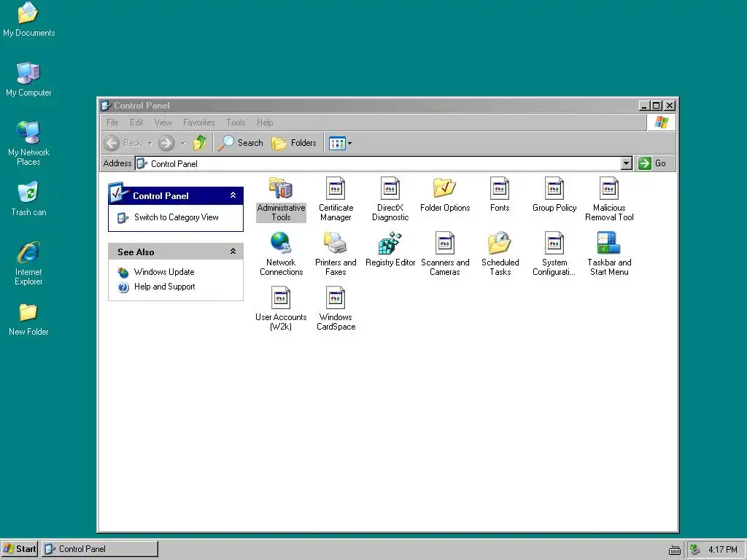Open the Edit menu
747x560 pixels.
(136, 122)
